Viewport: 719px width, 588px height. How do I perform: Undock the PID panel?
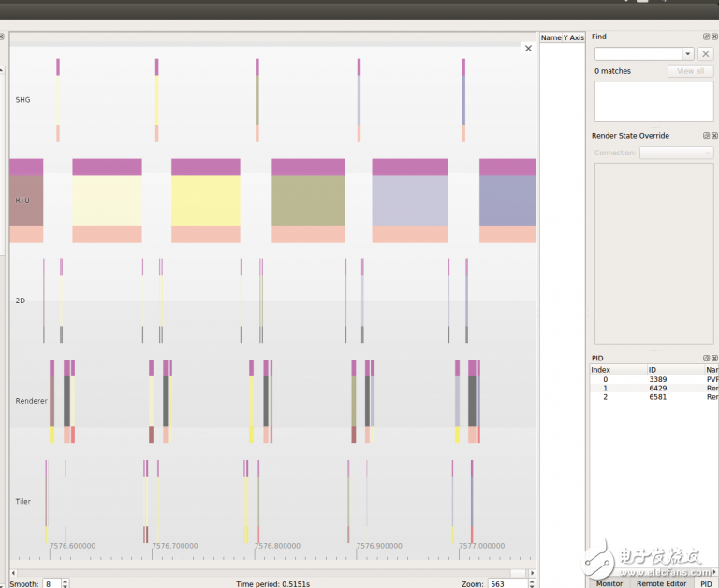click(706, 359)
